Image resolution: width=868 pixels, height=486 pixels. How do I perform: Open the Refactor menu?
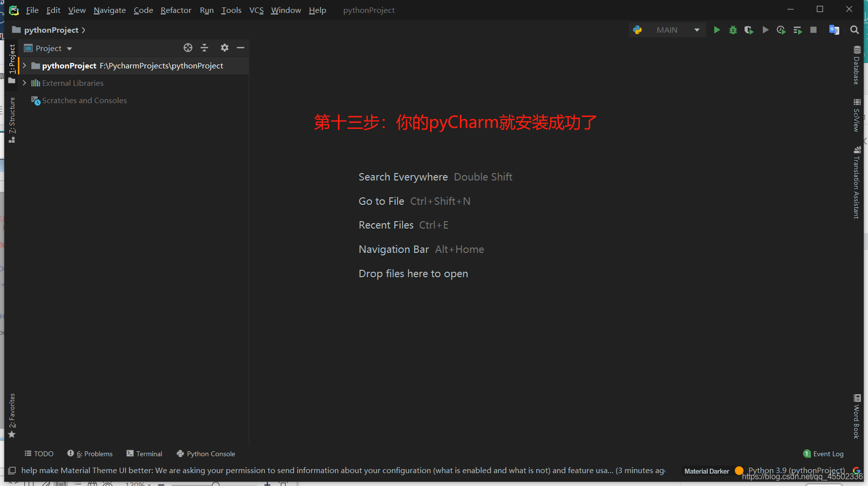[x=176, y=10]
